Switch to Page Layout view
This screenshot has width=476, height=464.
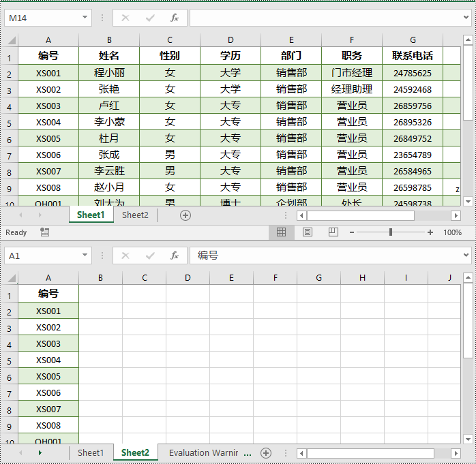coord(307,232)
